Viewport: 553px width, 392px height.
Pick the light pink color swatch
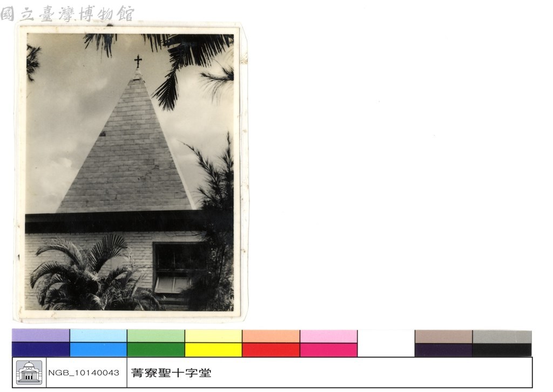pyautogui.click(x=328, y=336)
